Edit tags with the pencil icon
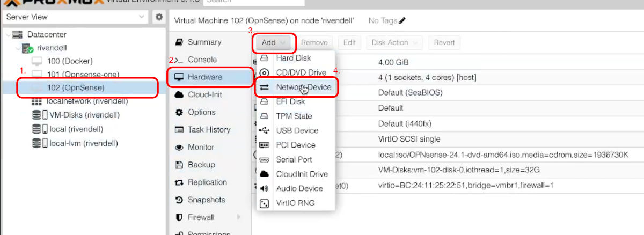 [x=402, y=21]
